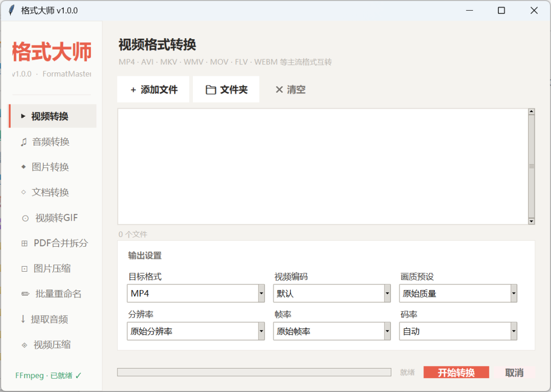Viewport: 551px width, 392px height.
Task: Click the file list scrollbar up arrow
Action: [x=531, y=112]
